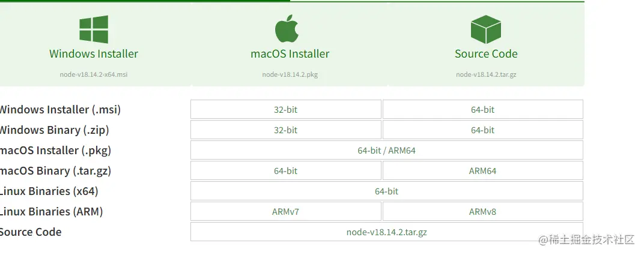Select ARMv8 Linux Binaries

pos(482,212)
